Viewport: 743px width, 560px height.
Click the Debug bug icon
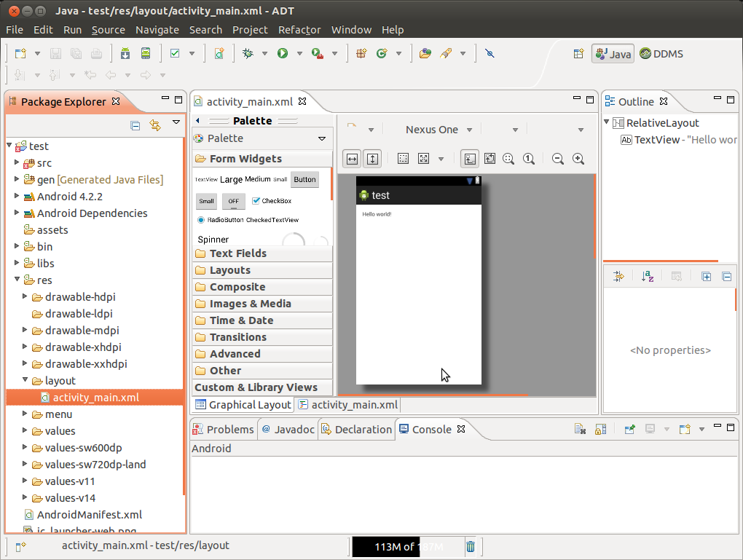pos(248,54)
